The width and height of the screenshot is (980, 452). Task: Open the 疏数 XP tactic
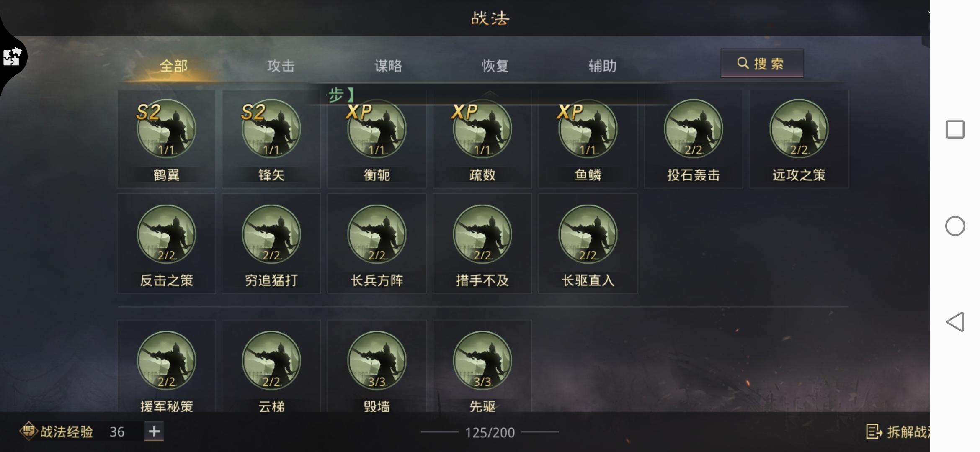tap(482, 129)
